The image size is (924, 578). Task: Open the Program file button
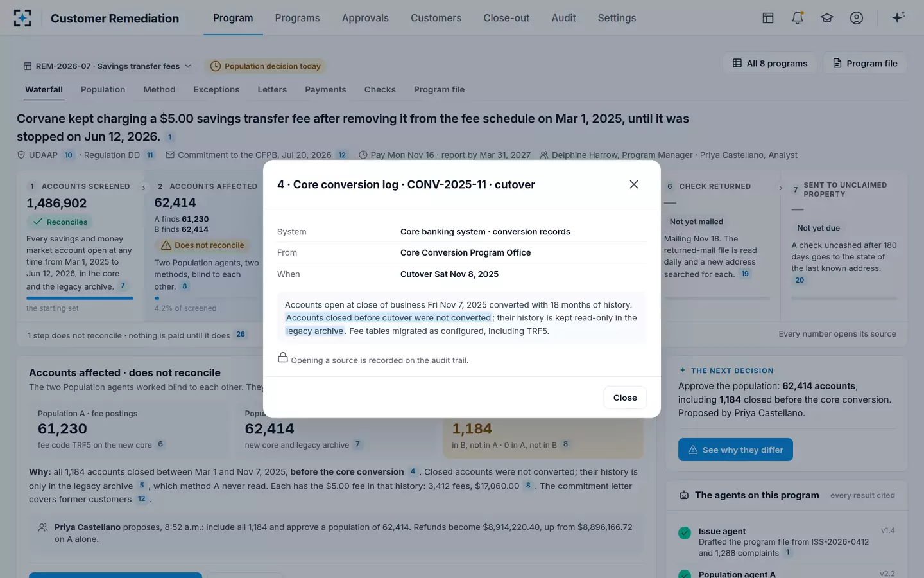pyautogui.click(x=865, y=63)
